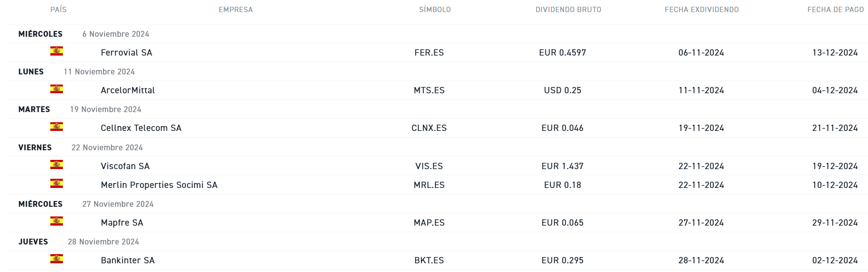Click the flag icon for Merlin Properties
This screenshot has width=868, height=272.
[57, 184]
